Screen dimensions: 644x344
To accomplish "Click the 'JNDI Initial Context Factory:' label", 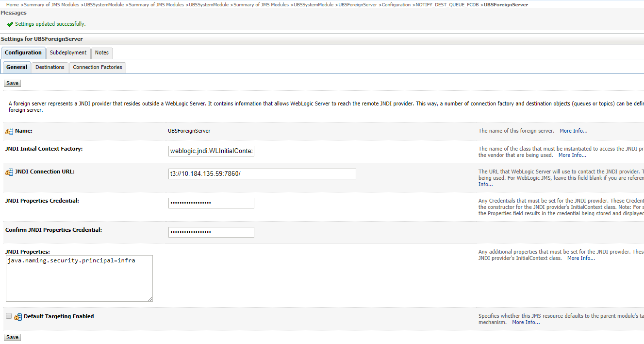I will (x=44, y=149).
